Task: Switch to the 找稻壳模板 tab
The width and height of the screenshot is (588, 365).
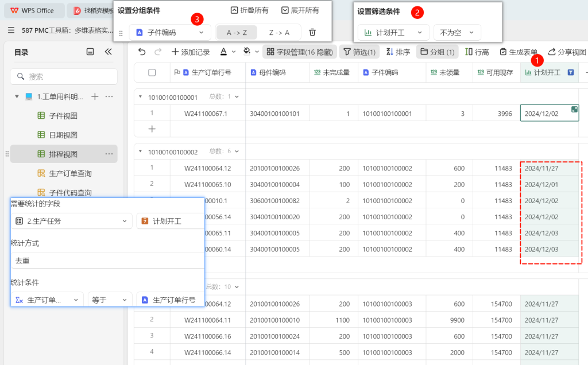Action: point(91,10)
